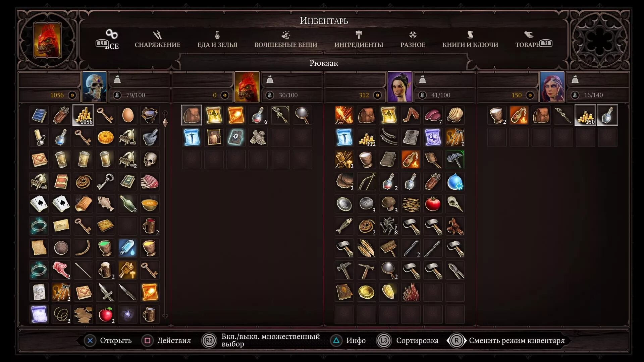Open the red-haired character's bag icon
The width and height of the screenshot is (644, 362).
tap(575, 80)
